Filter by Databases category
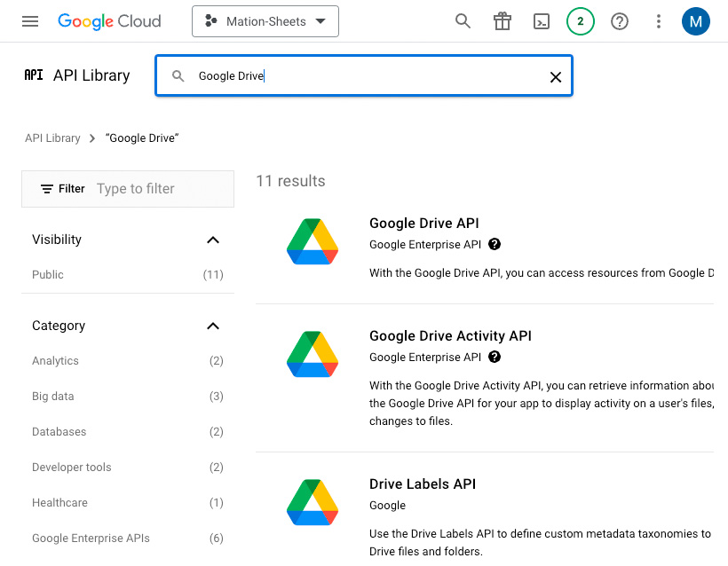Image resolution: width=728 pixels, height=566 pixels. 128,432
